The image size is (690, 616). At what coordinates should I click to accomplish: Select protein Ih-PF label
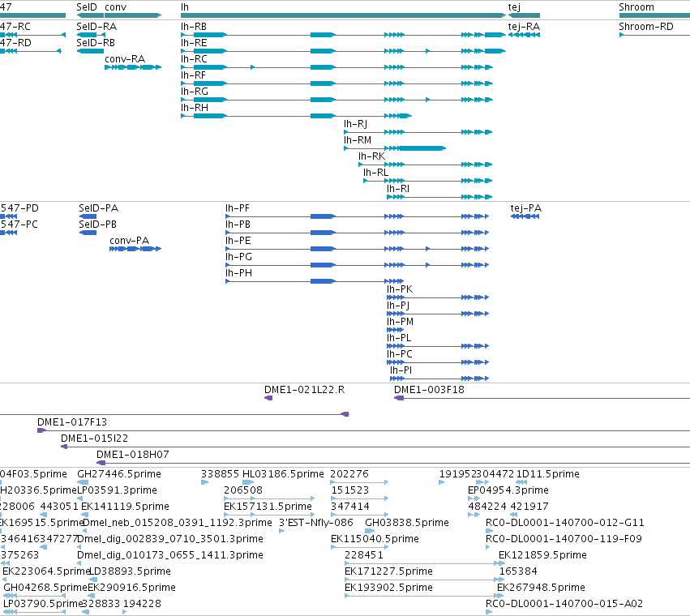pos(238,208)
